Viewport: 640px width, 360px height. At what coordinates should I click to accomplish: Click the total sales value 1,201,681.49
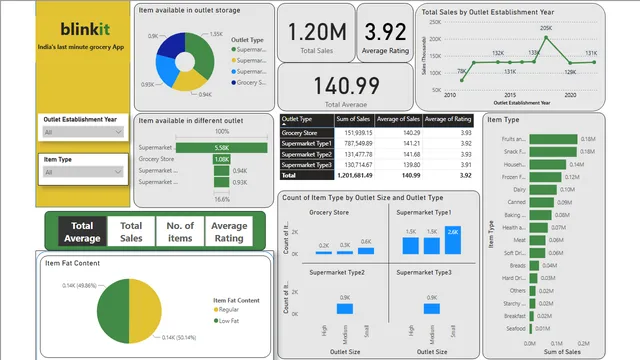(355, 176)
